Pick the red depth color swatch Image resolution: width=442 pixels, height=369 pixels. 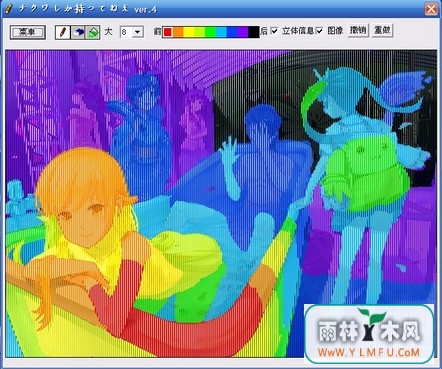168,32
